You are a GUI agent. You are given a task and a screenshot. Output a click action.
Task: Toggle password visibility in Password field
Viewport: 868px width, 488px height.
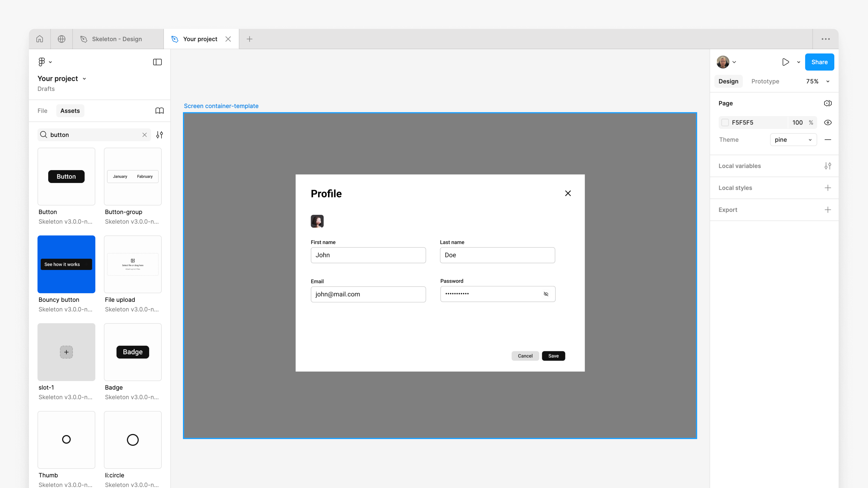(x=546, y=294)
